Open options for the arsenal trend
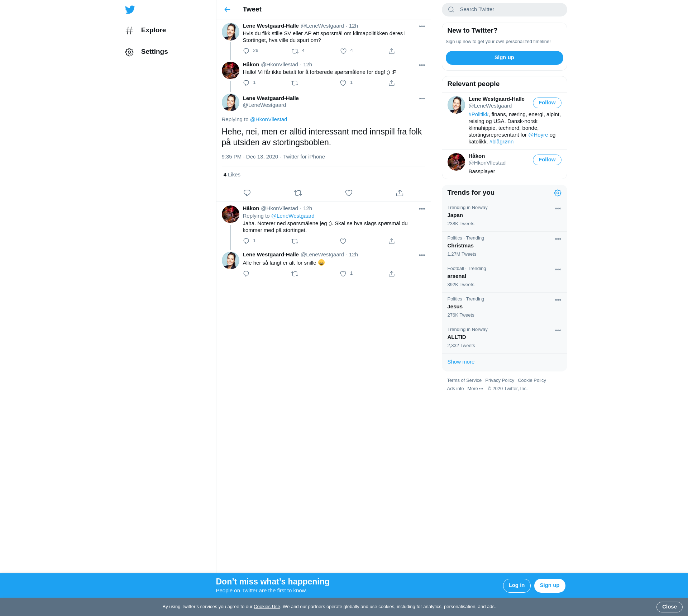 pyautogui.click(x=558, y=270)
